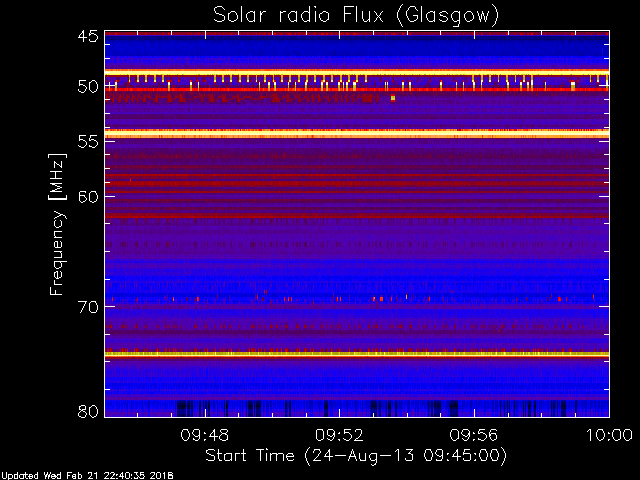The height and width of the screenshot is (480, 640).
Task: Click the 09:56 time tick label
Action: click(x=474, y=435)
